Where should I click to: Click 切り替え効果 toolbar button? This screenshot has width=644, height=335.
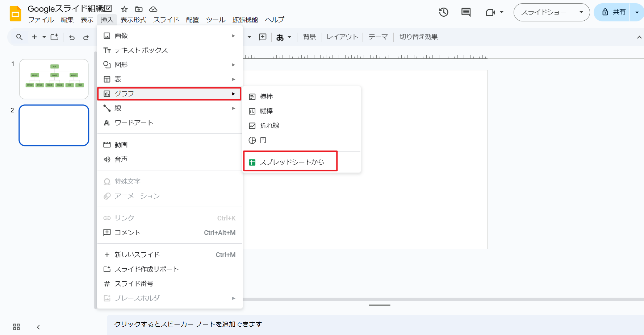pyautogui.click(x=419, y=37)
